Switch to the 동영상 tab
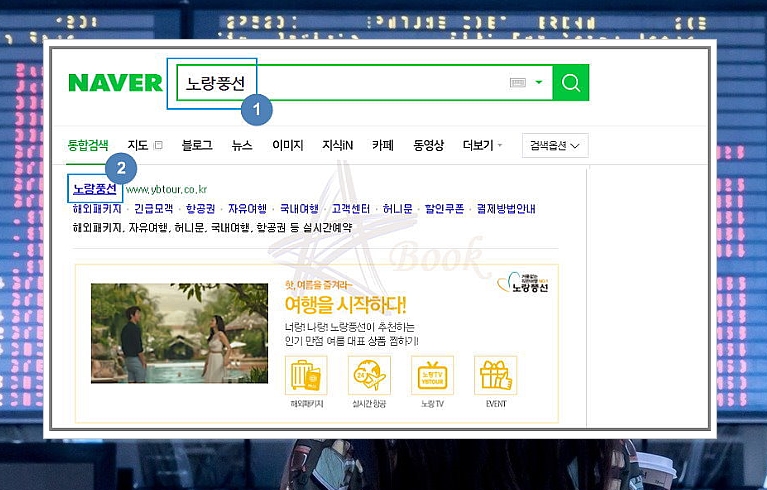This screenshot has width=767, height=490. (x=429, y=145)
